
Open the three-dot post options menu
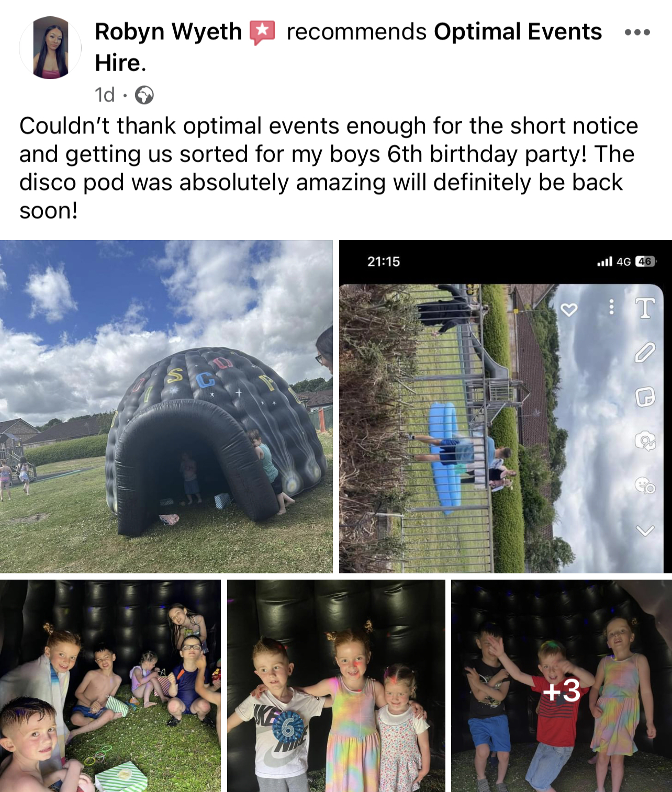[637, 32]
